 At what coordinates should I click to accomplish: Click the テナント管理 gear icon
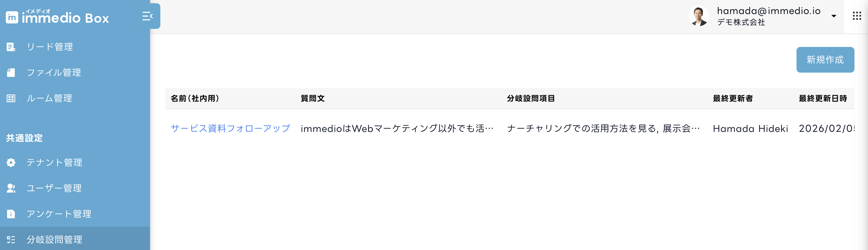pyautogui.click(x=11, y=163)
